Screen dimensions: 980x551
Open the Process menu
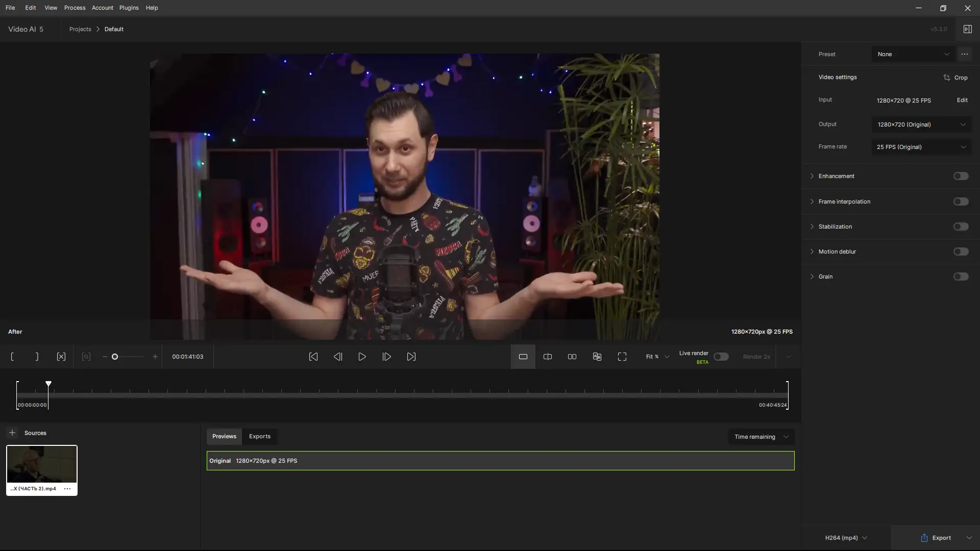pyautogui.click(x=75, y=8)
